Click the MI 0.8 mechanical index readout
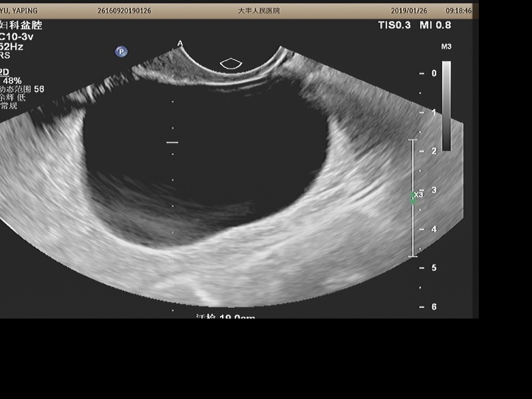Viewport: 532px width, 399px height. 436,25
